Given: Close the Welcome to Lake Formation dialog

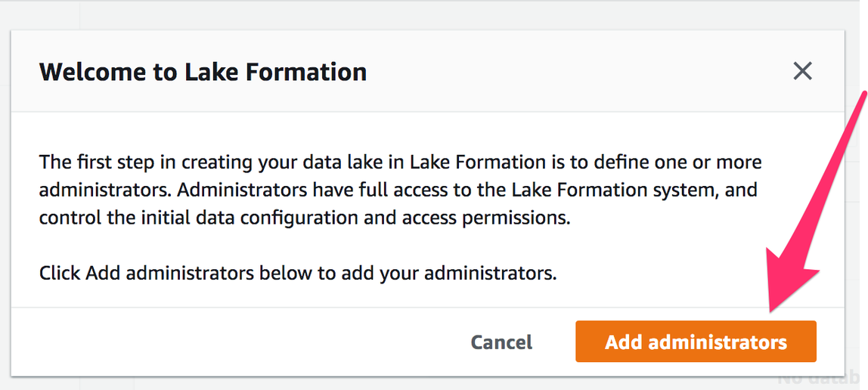Looking at the screenshot, I should click(x=802, y=72).
